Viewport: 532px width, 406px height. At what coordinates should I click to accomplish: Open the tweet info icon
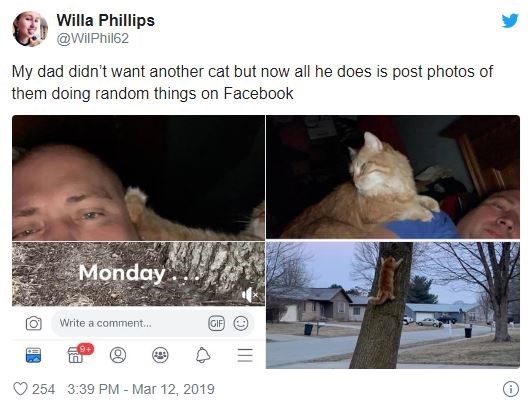pos(510,389)
